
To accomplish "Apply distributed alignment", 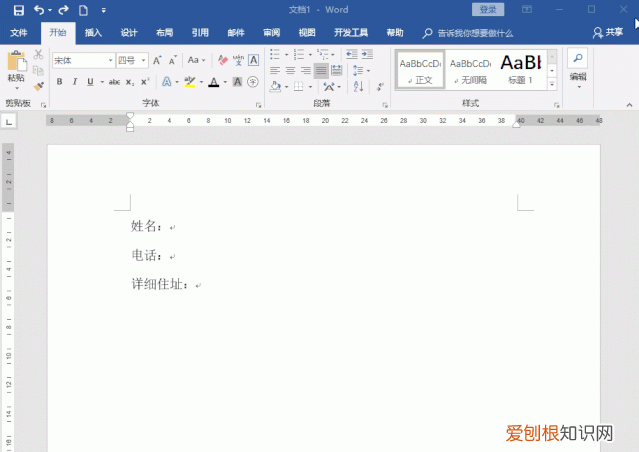I will [x=337, y=71].
